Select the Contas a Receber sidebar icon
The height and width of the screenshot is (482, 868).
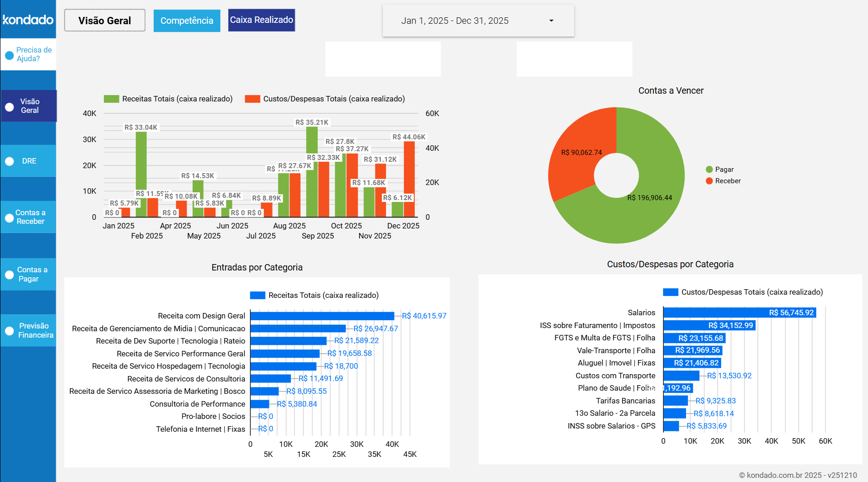click(x=9, y=217)
